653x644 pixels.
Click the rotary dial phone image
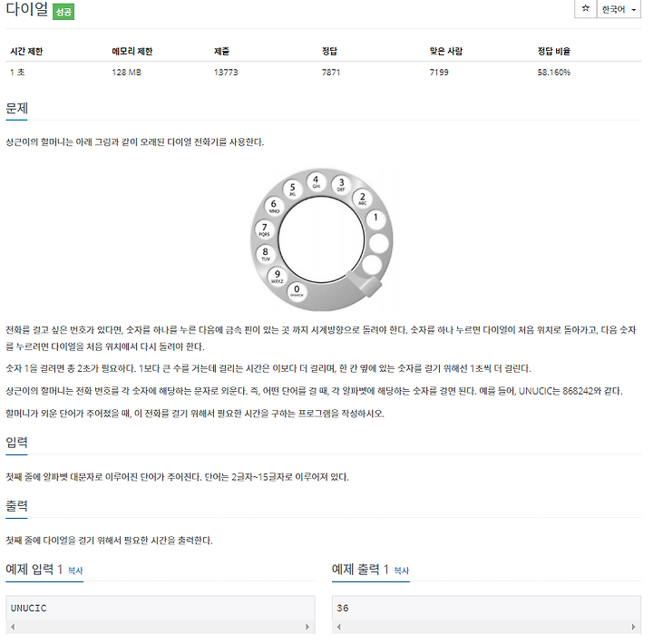[x=321, y=239]
